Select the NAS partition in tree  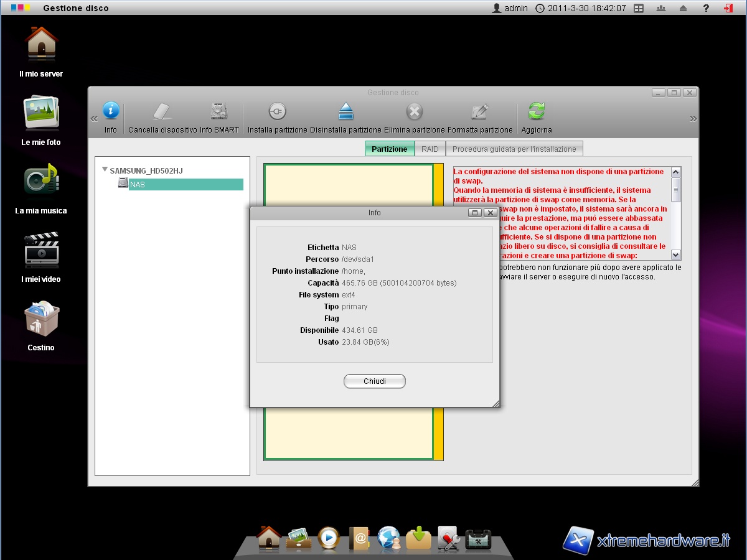pyautogui.click(x=186, y=185)
